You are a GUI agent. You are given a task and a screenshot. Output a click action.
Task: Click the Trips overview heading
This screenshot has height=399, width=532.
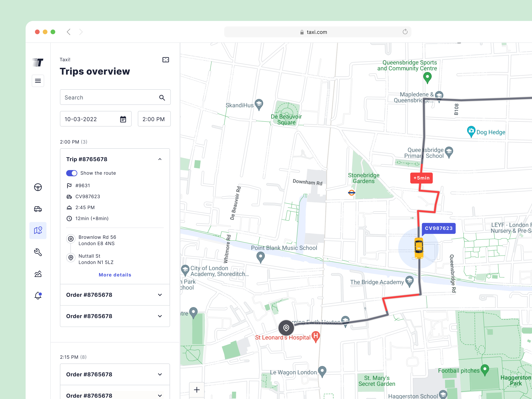point(95,71)
